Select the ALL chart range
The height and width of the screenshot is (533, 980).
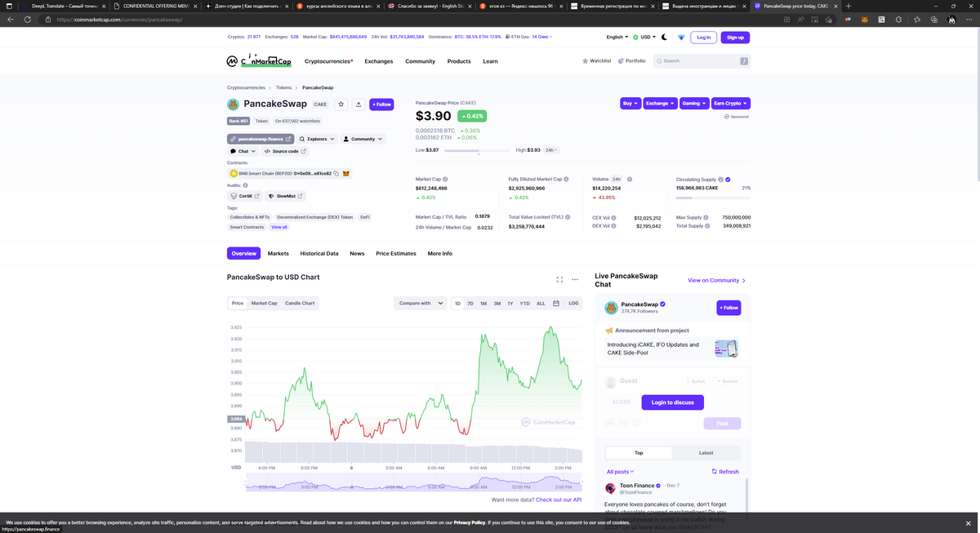point(541,303)
